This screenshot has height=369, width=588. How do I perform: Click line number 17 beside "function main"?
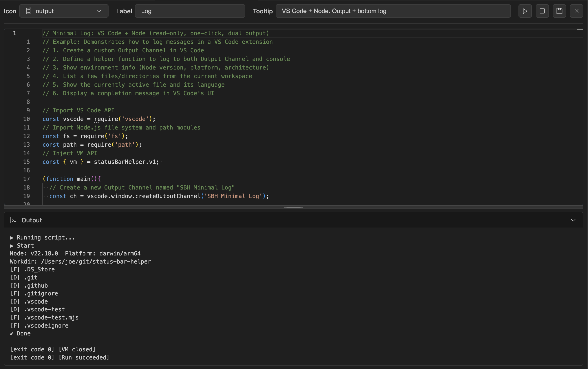point(26,179)
